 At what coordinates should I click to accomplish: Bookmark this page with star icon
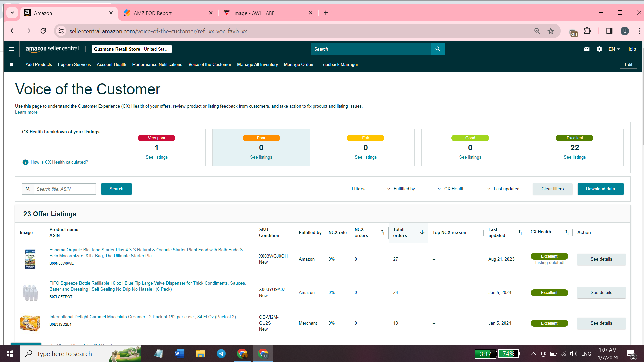click(551, 31)
